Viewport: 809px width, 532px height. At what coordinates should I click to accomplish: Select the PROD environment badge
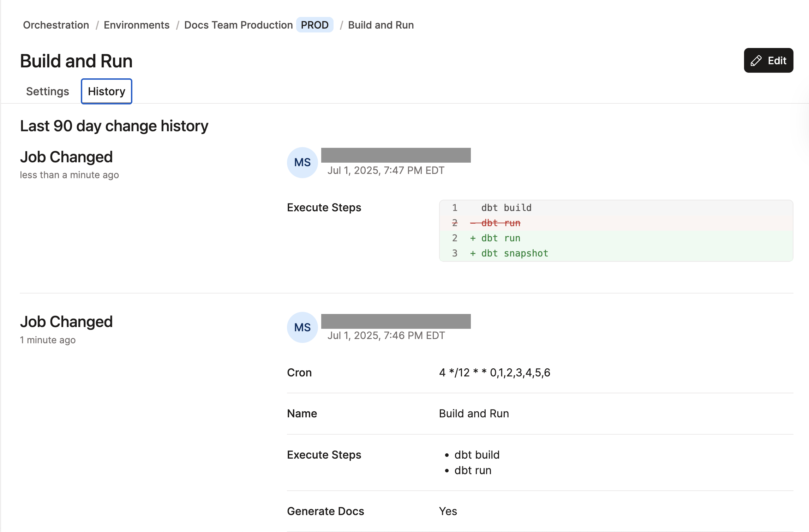314,25
